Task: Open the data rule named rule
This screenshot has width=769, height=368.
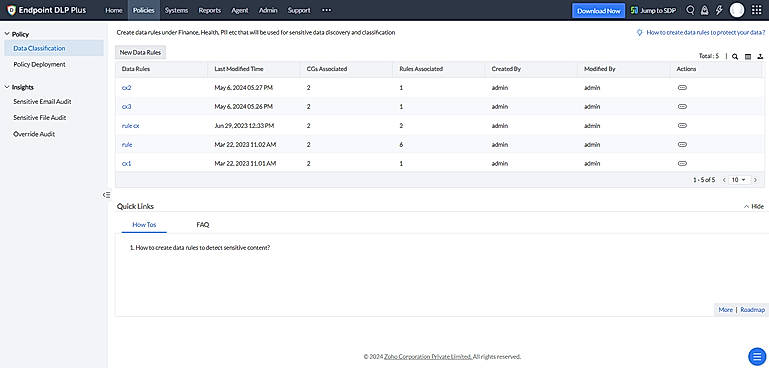Action: [127, 145]
